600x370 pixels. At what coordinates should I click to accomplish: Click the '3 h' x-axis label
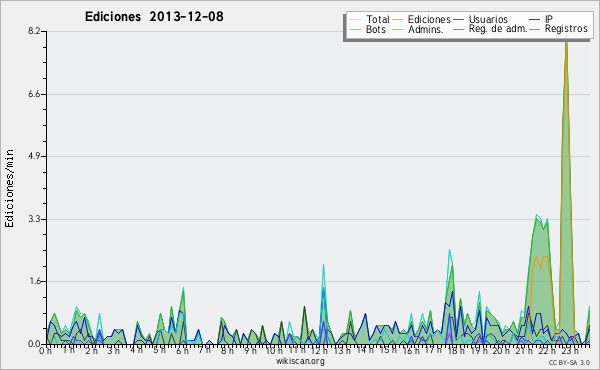[113, 351]
